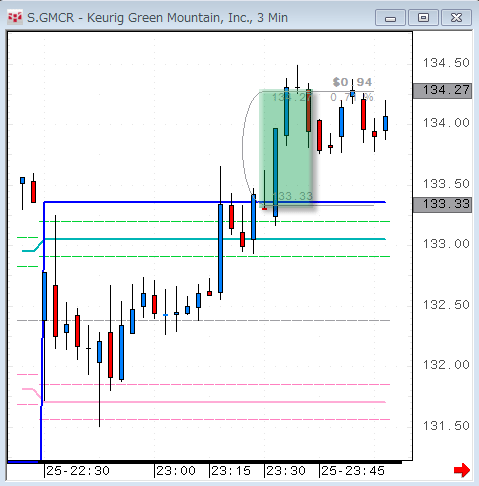The height and width of the screenshot is (486, 479).
Task: Click the 23:15 time axis label
Action: [x=231, y=471]
